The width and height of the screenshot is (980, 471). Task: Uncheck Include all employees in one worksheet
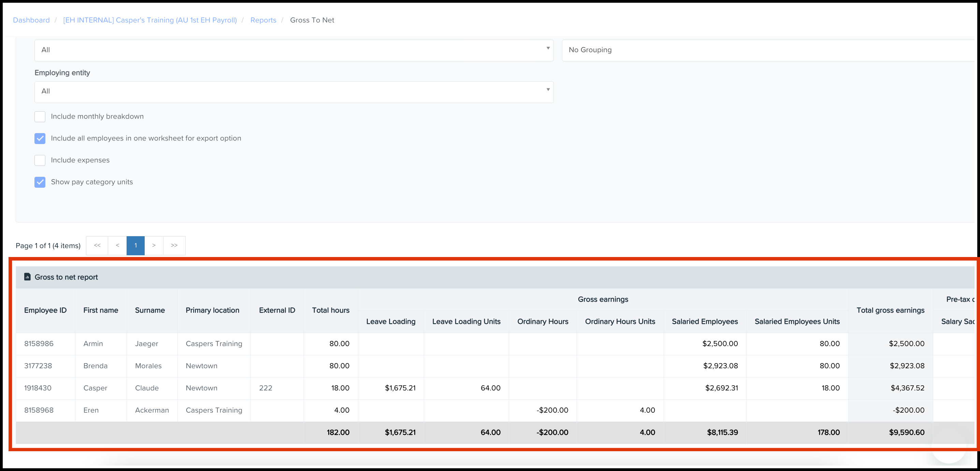[x=40, y=139]
